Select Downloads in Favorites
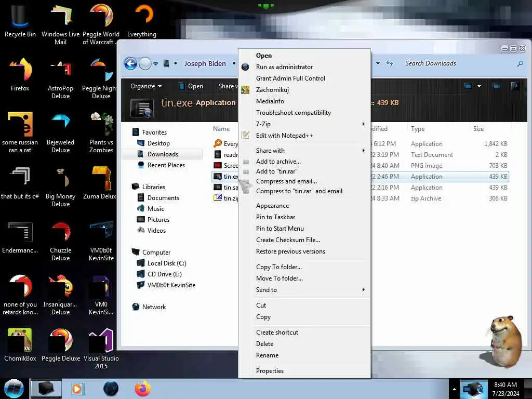 (x=163, y=154)
